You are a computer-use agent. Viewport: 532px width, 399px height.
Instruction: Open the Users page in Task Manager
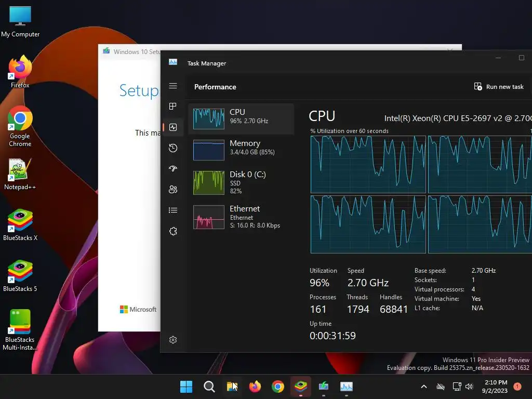pyautogui.click(x=173, y=189)
